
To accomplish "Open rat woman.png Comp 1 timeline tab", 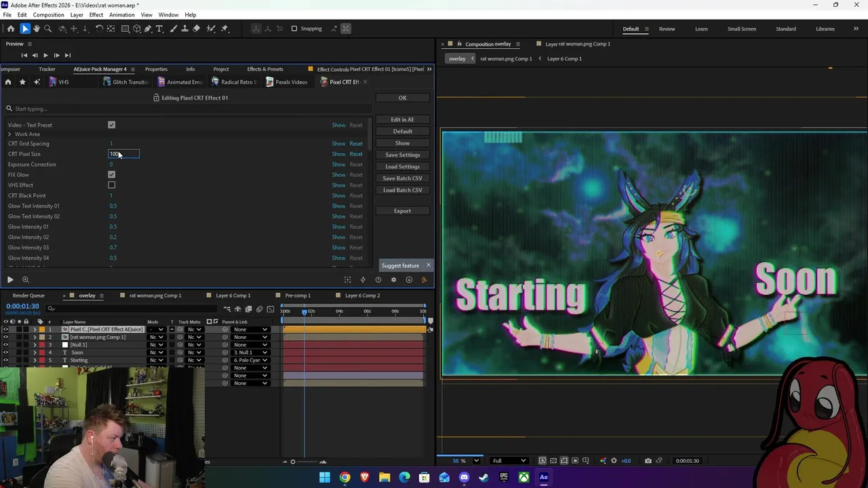I will coord(155,296).
